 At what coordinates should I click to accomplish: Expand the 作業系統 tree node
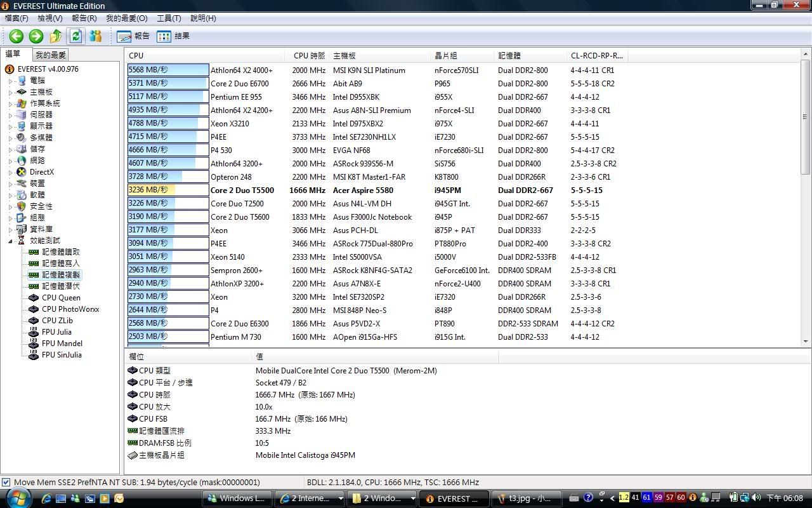(11, 104)
